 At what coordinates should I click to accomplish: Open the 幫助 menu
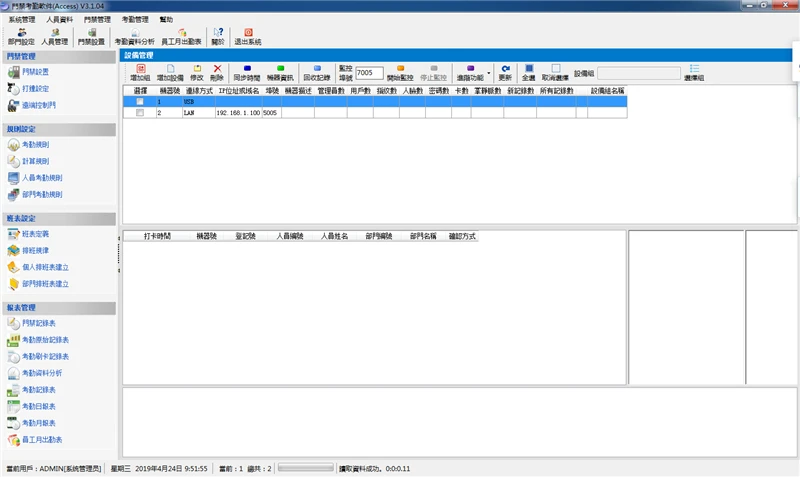click(x=166, y=19)
